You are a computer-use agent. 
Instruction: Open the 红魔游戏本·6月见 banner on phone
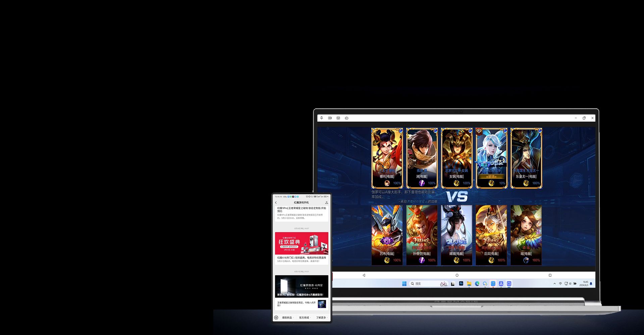coord(302,286)
